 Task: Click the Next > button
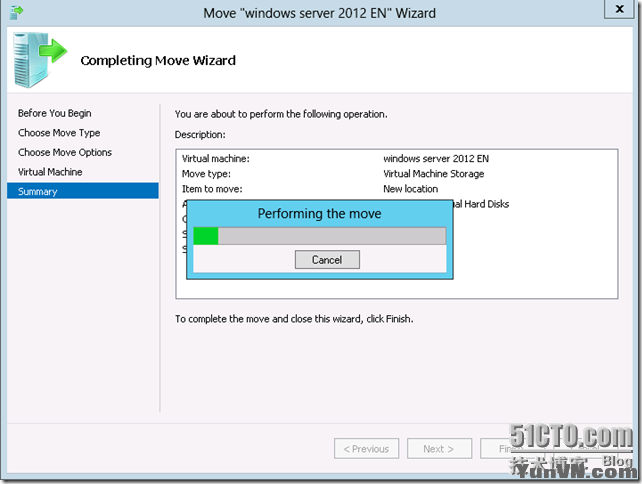(x=439, y=449)
